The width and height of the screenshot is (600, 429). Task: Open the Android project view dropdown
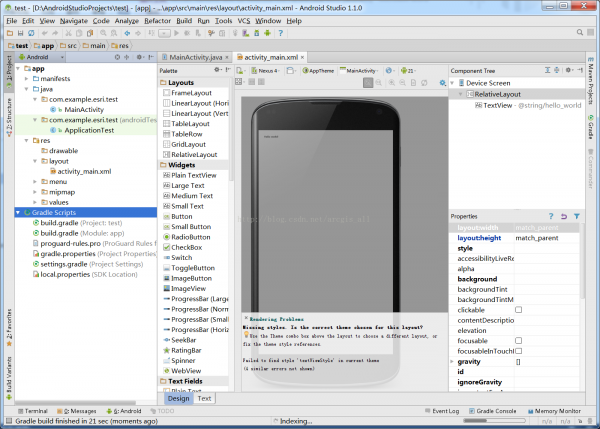41,57
